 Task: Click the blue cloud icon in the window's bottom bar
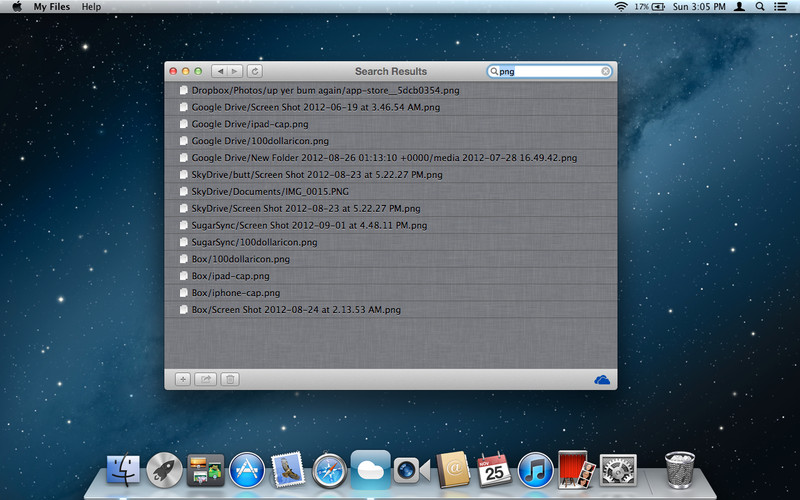602,380
